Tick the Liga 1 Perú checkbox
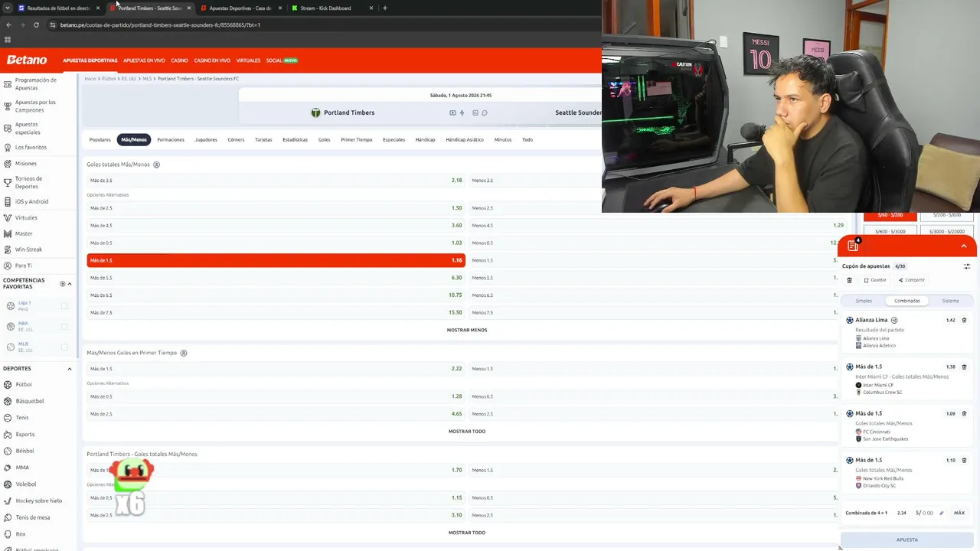The image size is (980, 551). 64,306
